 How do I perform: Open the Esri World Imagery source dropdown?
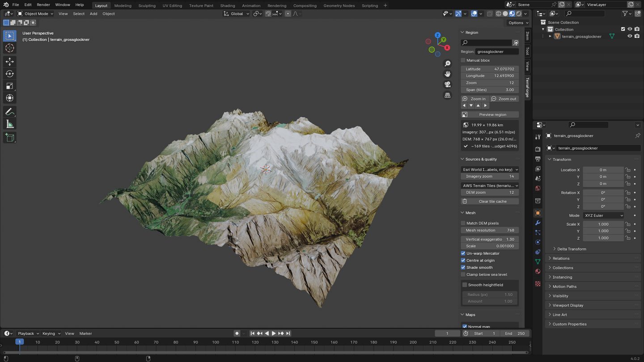tap(490, 169)
